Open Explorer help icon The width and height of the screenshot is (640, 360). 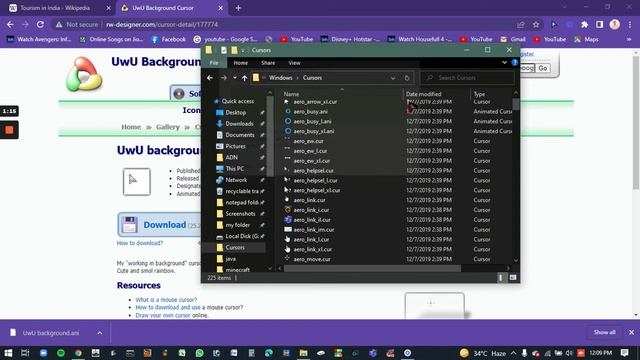[x=514, y=62]
